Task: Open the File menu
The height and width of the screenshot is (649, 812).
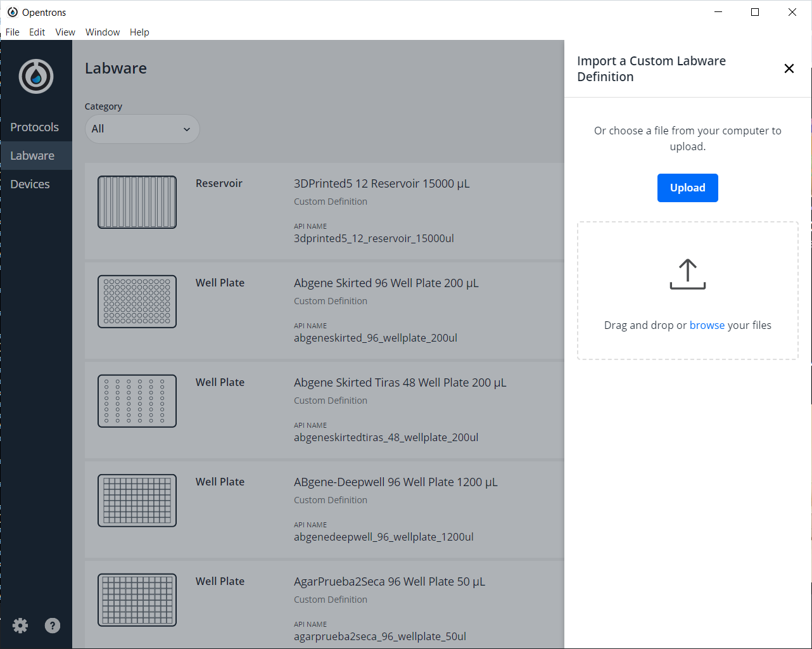Action: click(x=13, y=32)
